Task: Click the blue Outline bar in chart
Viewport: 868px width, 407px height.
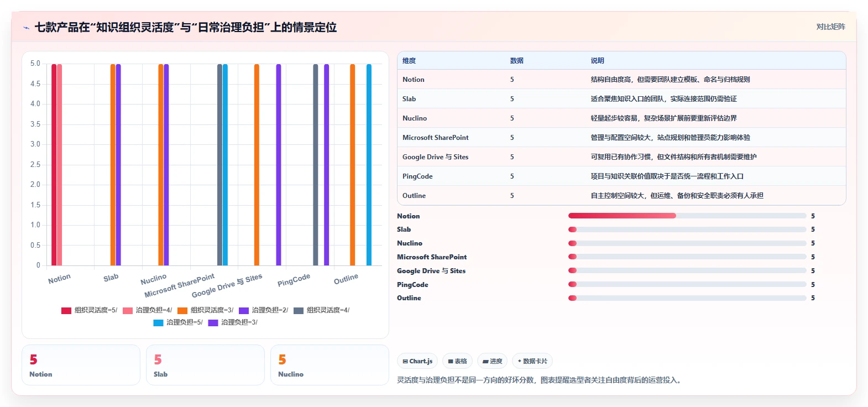Action: [x=369, y=165]
